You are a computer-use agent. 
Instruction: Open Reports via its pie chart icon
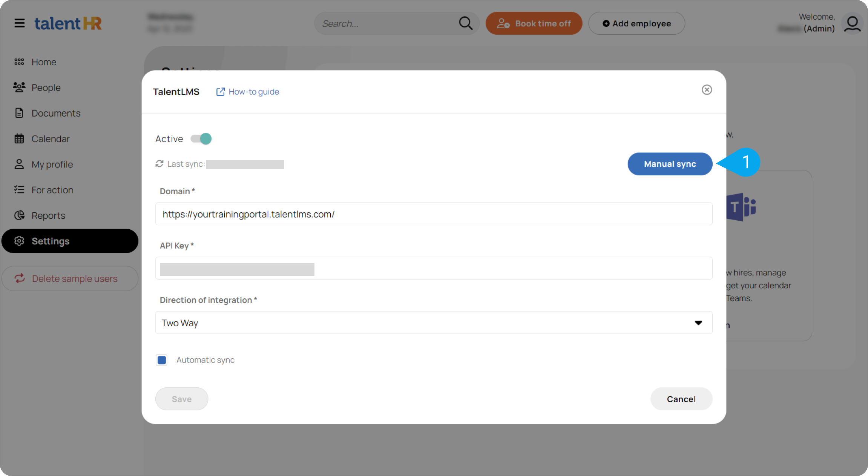click(x=19, y=215)
